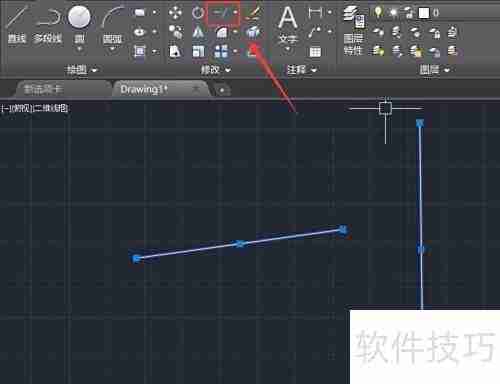Image resolution: width=500 pixels, height=384 pixels.
Task: Activate the Copy tool
Action: [x=175, y=32]
